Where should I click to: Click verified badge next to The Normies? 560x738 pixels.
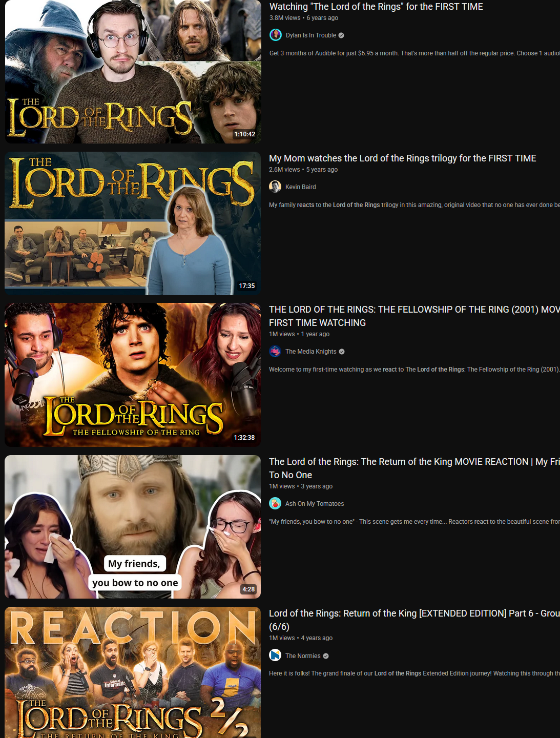pyautogui.click(x=326, y=656)
